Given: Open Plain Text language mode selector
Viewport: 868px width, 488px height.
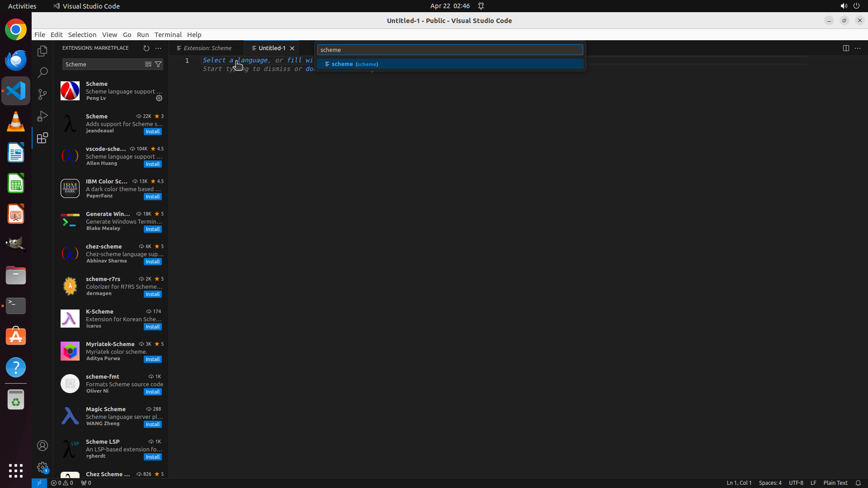Looking at the screenshot, I should pyautogui.click(x=835, y=483).
